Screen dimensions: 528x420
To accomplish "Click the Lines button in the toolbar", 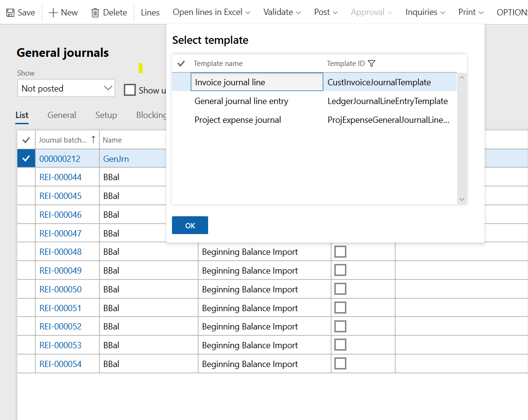I will click(150, 12).
